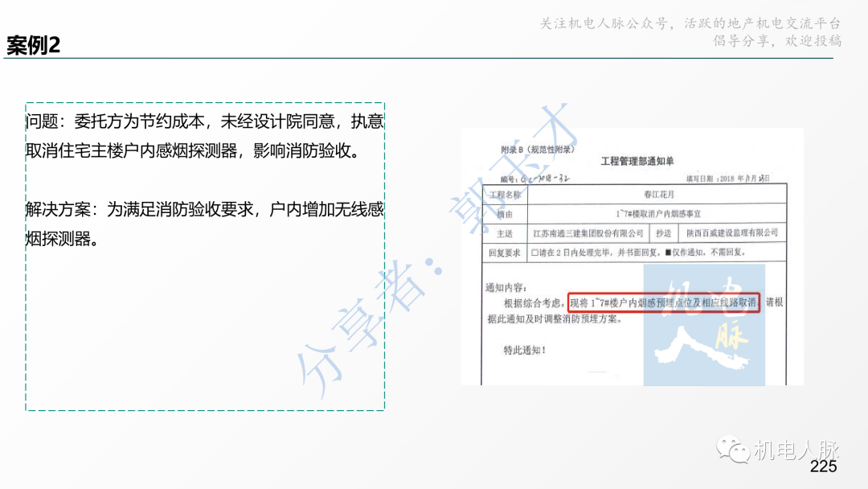Check the 请在2日内处理完毕 option box
The width and height of the screenshot is (868, 489).
point(532,251)
